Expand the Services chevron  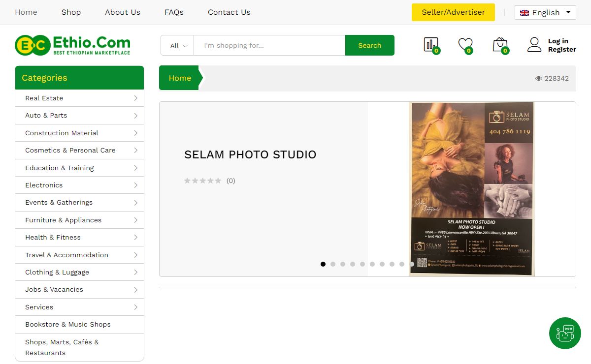tap(135, 307)
